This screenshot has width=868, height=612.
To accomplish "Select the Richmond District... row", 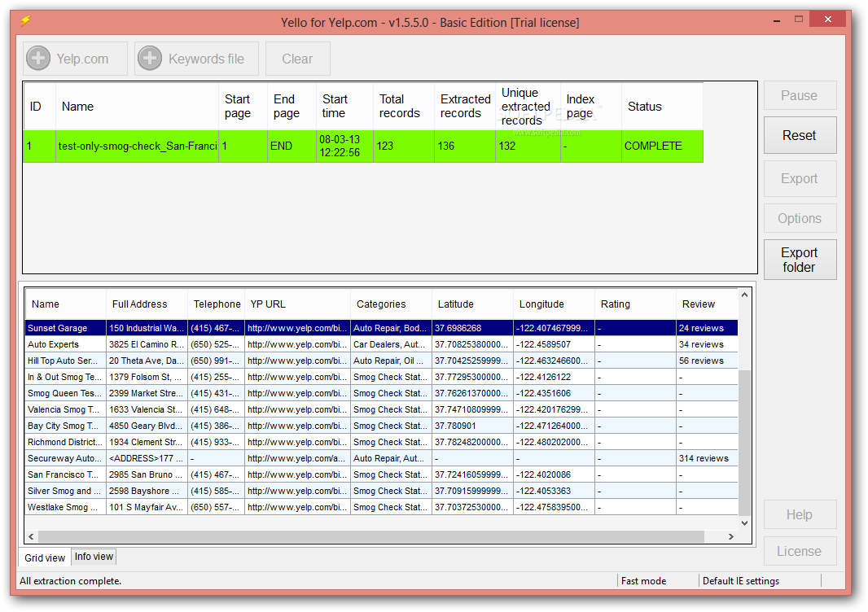I will [x=381, y=442].
